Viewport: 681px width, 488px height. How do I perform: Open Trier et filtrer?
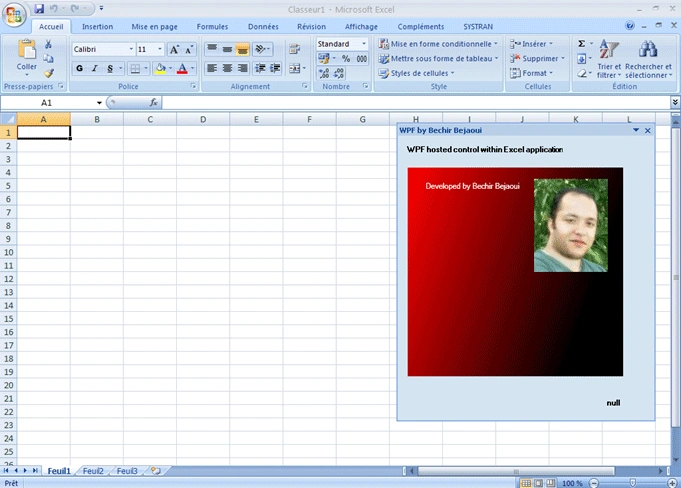[609, 59]
